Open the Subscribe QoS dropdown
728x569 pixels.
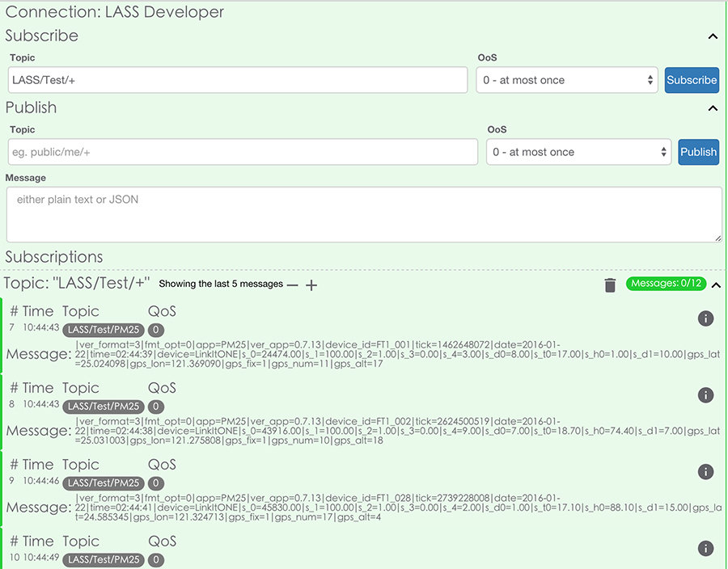click(567, 80)
